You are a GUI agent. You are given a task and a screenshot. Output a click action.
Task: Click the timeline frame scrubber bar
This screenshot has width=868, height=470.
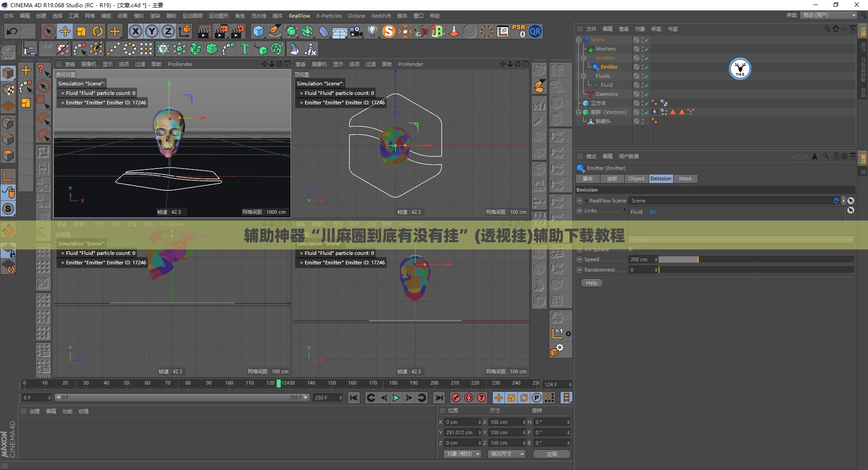click(x=282, y=384)
